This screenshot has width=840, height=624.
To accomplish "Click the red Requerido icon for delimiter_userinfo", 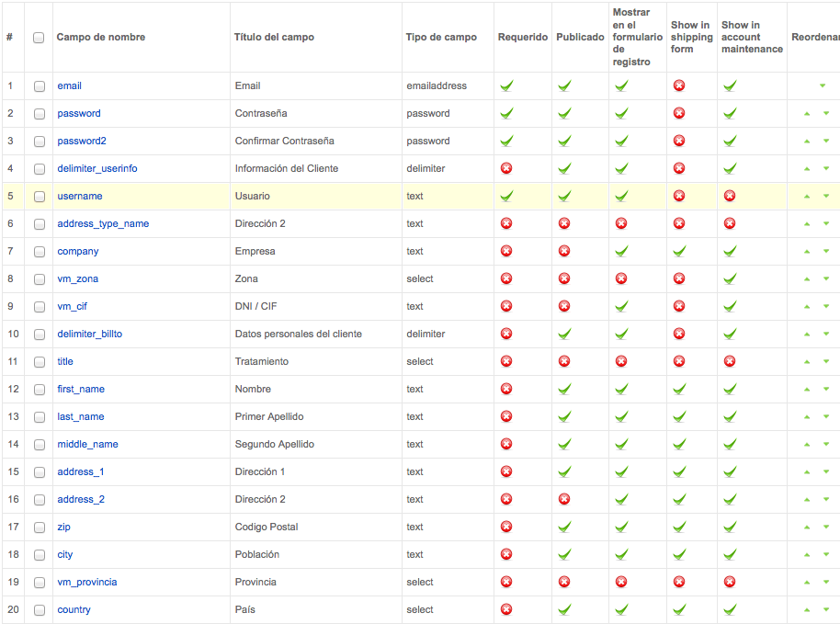I will tap(506, 168).
